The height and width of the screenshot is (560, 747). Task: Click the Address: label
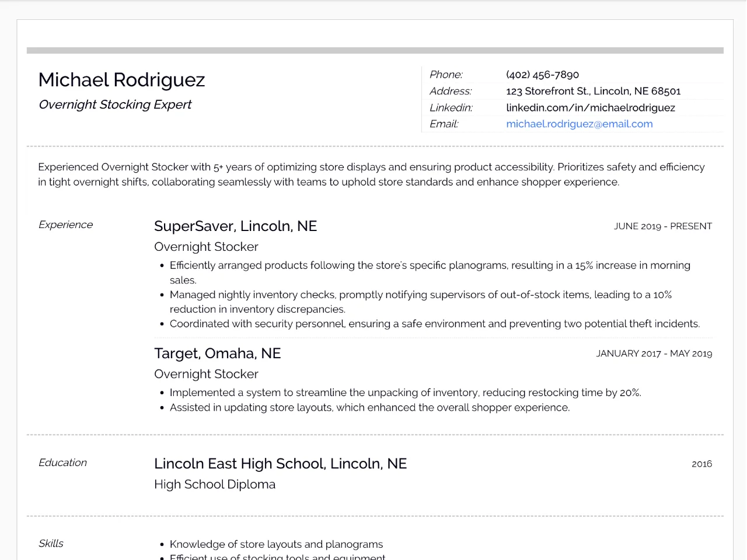point(451,91)
